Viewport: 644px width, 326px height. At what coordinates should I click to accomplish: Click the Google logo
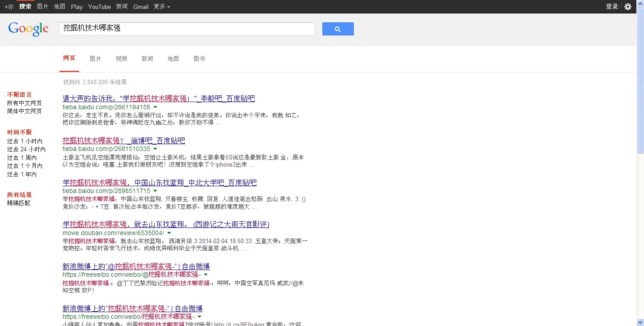click(x=28, y=29)
